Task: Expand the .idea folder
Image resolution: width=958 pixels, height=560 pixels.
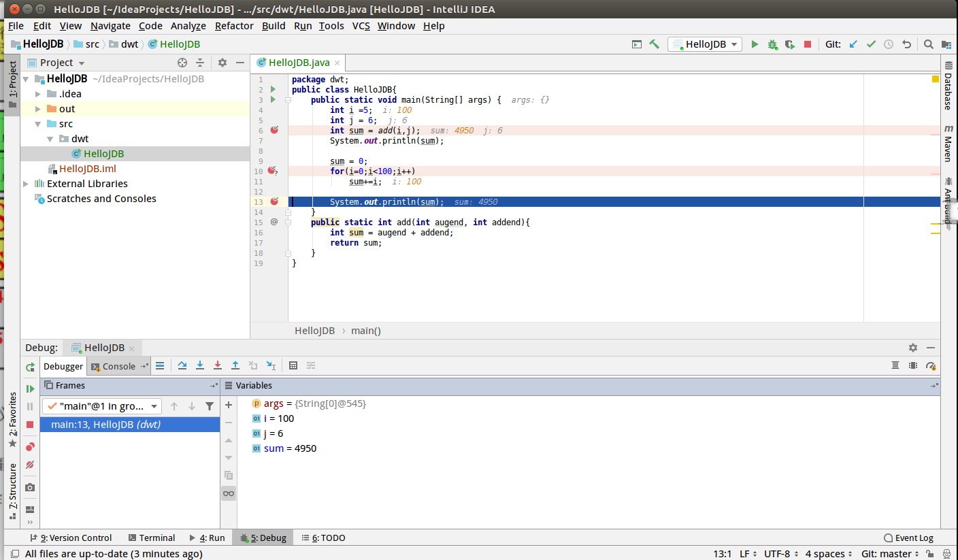Action: pos(37,94)
